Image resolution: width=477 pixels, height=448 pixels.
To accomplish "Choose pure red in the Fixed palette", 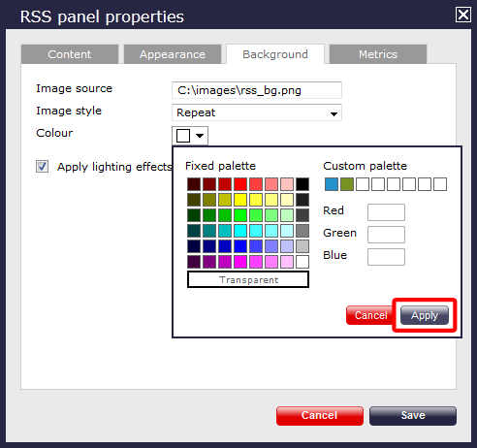I will click(x=240, y=184).
